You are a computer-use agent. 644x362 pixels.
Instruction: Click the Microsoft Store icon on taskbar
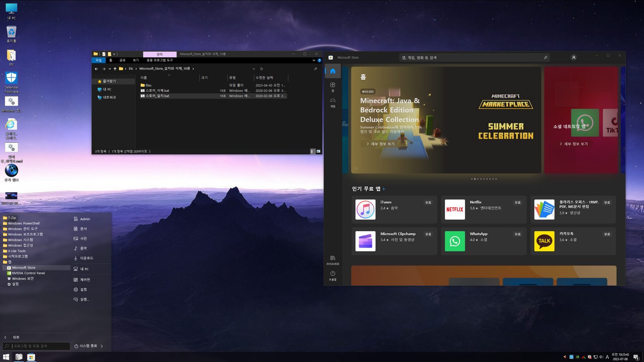[x=31, y=357]
